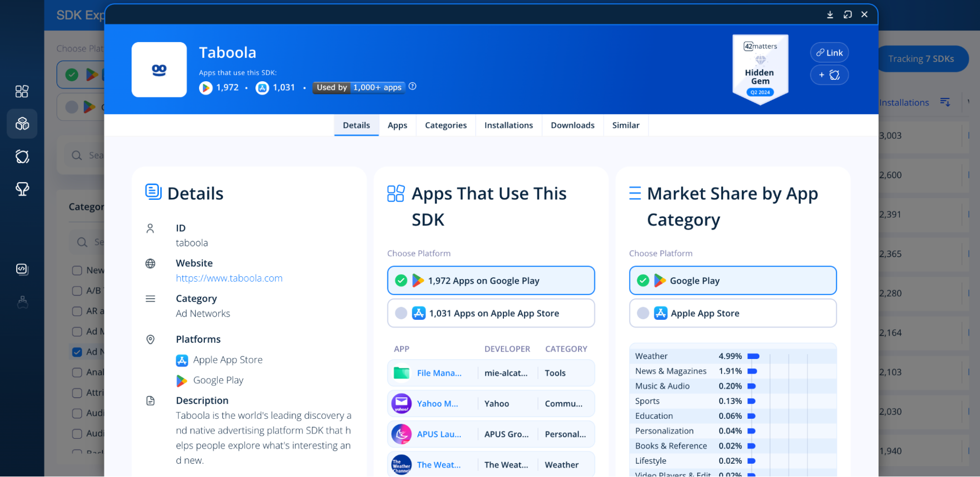Close the Taboola SDK details modal
The image size is (980, 477).
(865, 15)
